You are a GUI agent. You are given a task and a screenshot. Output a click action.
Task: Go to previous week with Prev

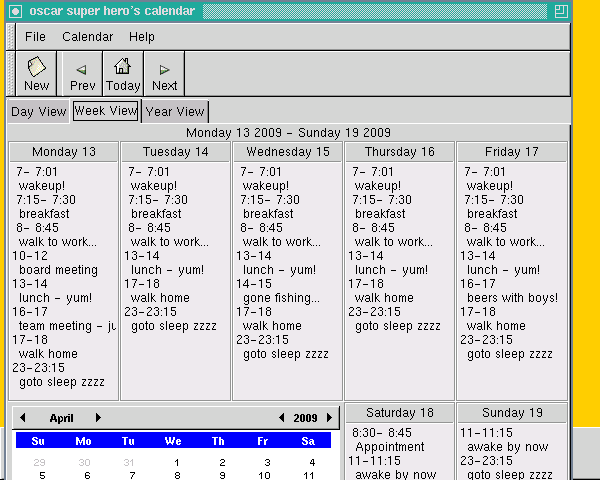point(82,74)
